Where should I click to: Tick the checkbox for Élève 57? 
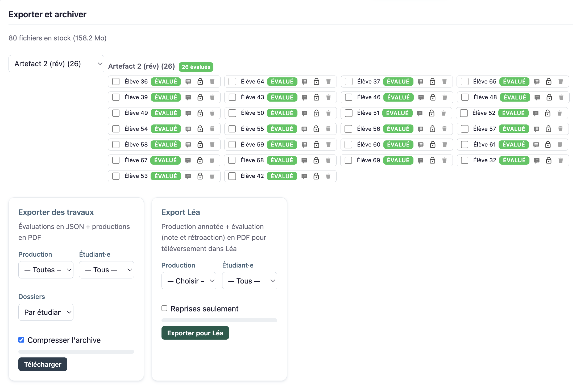pyautogui.click(x=465, y=129)
